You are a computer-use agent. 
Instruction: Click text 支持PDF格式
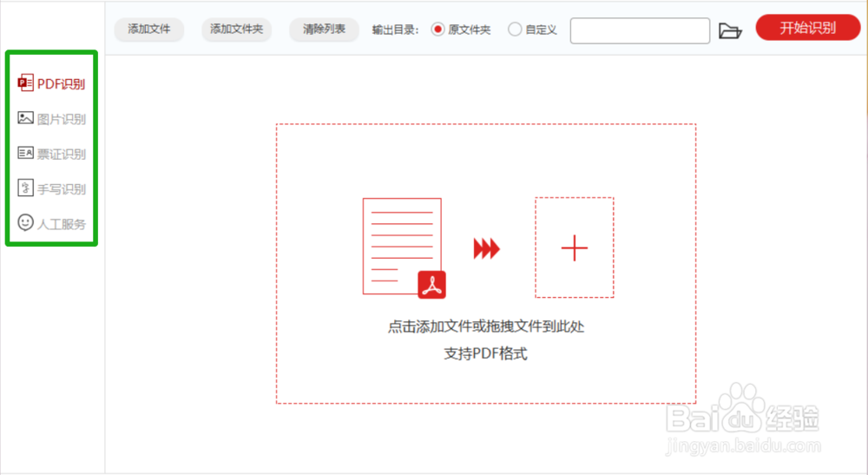click(485, 353)
